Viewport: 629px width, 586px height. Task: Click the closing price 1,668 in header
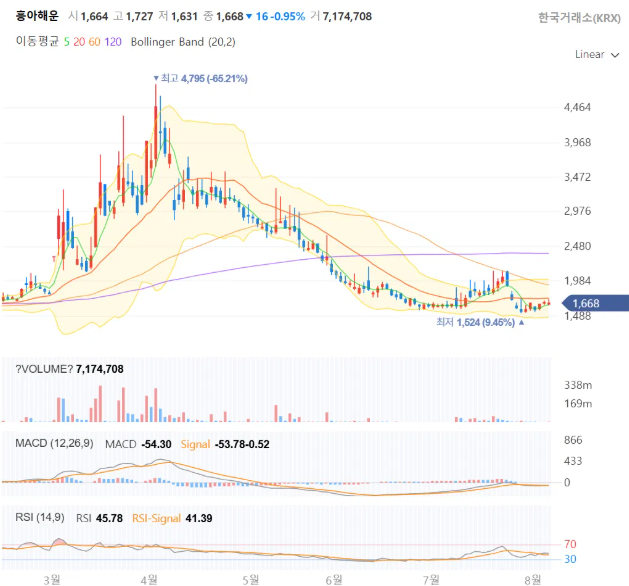pos(229,16)
